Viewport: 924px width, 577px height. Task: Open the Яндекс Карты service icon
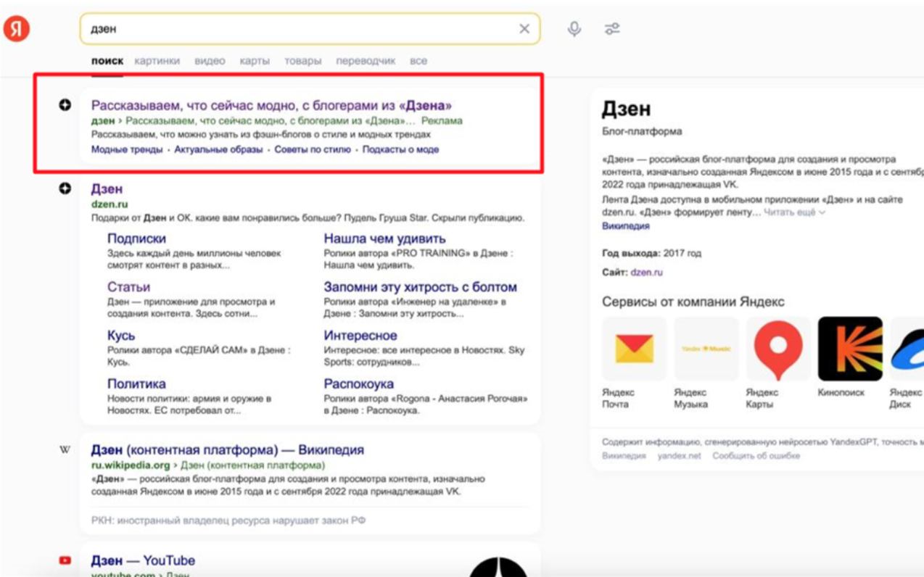(778, 349)
